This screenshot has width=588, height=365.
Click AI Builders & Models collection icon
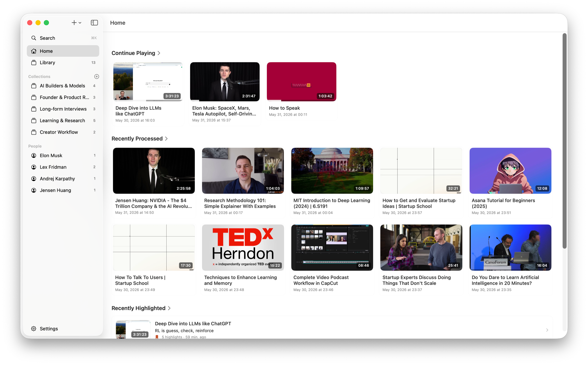[x=34, y=86]
